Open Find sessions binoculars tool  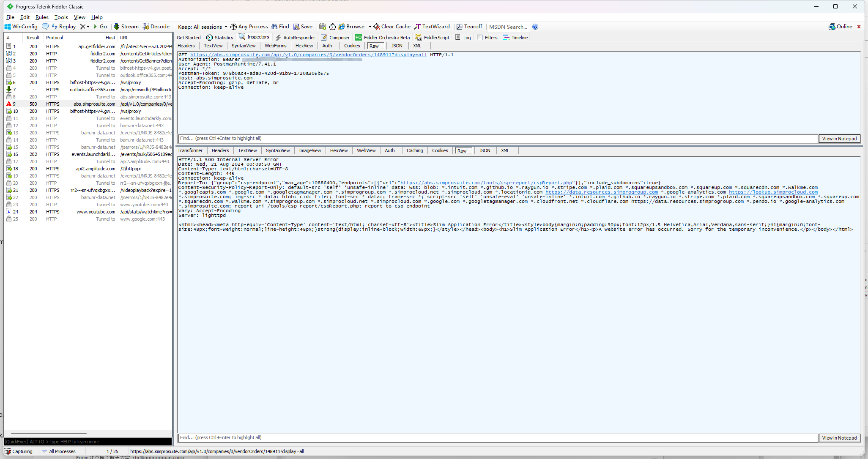pyautogui.click(x=280, y=27)
